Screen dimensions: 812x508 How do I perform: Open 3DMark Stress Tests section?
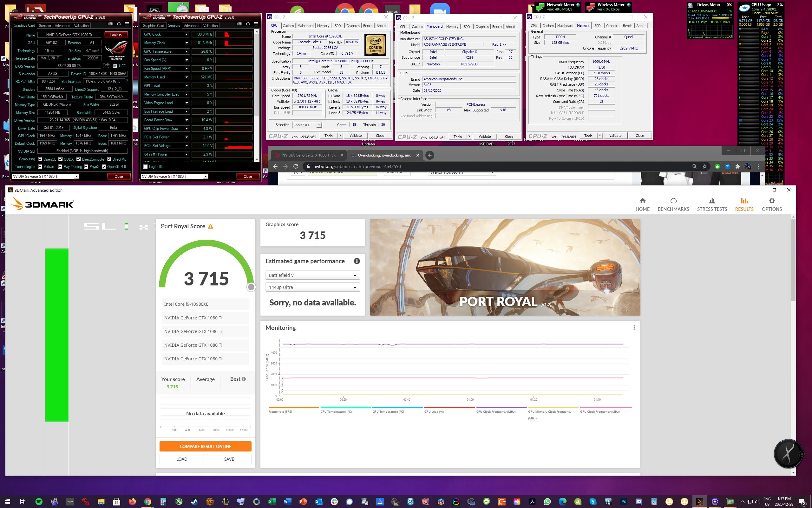[712, 204]
